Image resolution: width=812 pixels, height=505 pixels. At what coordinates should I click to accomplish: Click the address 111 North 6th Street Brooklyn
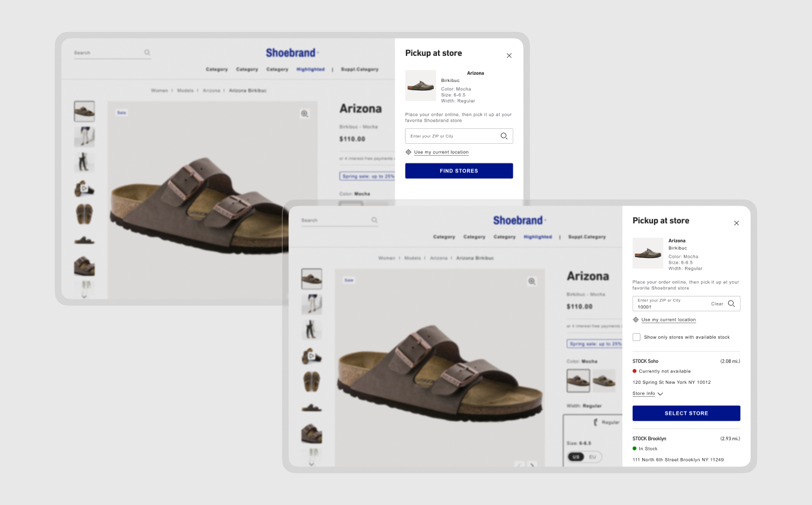click(678, 460)
